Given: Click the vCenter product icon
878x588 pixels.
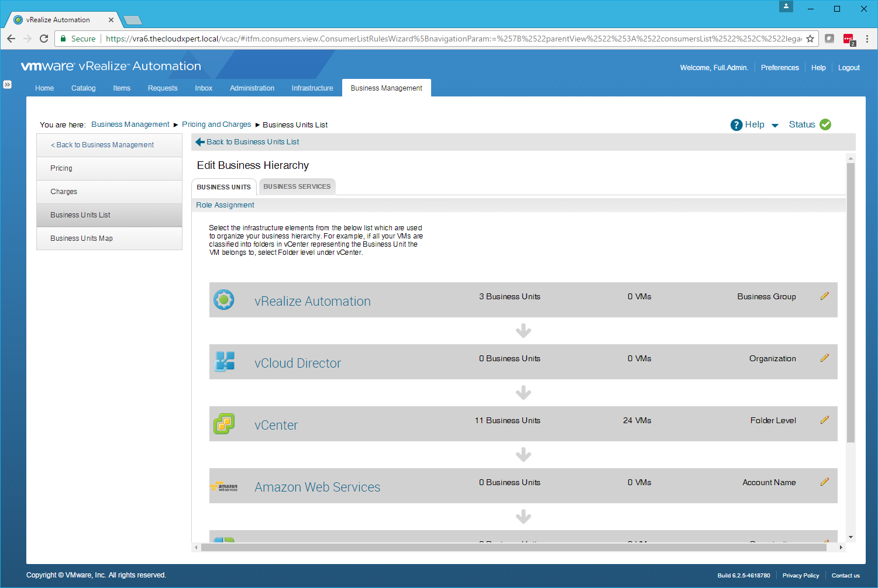Looking at the screenshot, I should click(223, 424).
